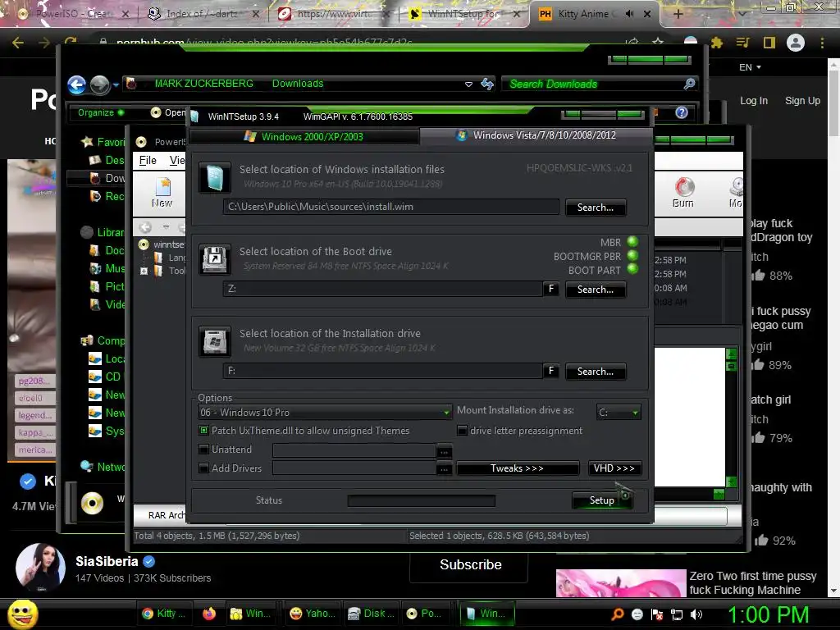Open the new tab plus button

pos(678,14)
